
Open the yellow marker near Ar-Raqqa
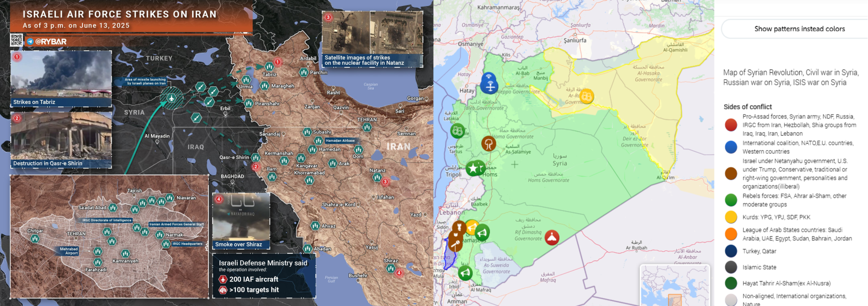tap(586, 96)
